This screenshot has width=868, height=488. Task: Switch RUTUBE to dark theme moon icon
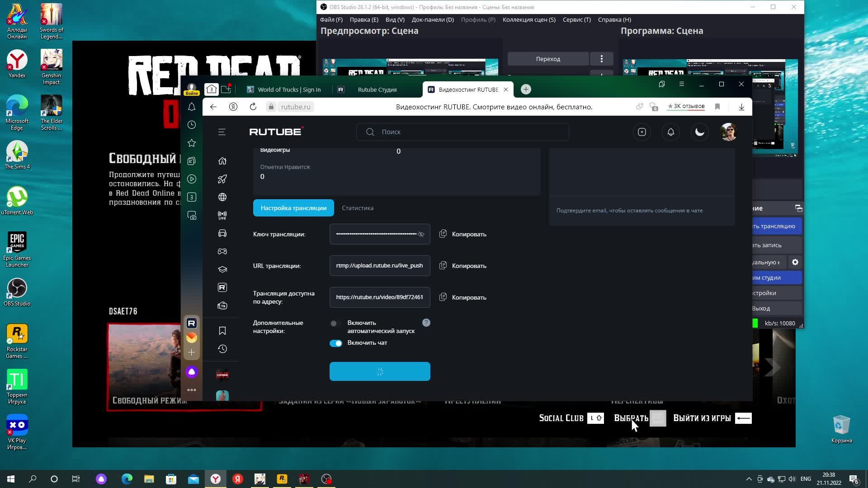click(x=699, y=132)
